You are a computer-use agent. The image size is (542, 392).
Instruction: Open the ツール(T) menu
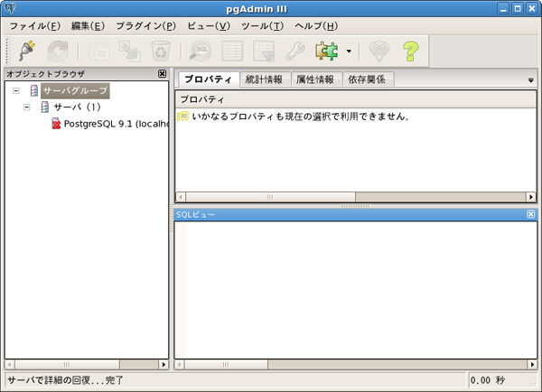pyautogui.click(x=262, y=26)
